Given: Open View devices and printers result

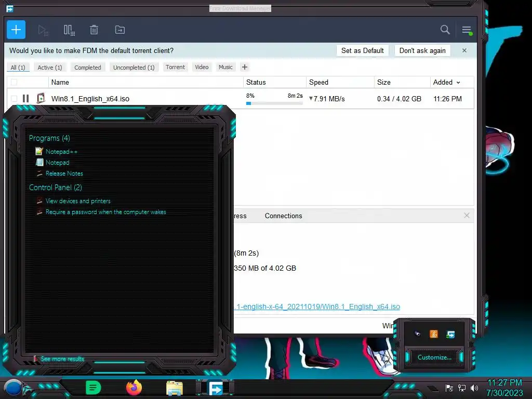Looking at the screenshot, I should [x=78, y=201].
